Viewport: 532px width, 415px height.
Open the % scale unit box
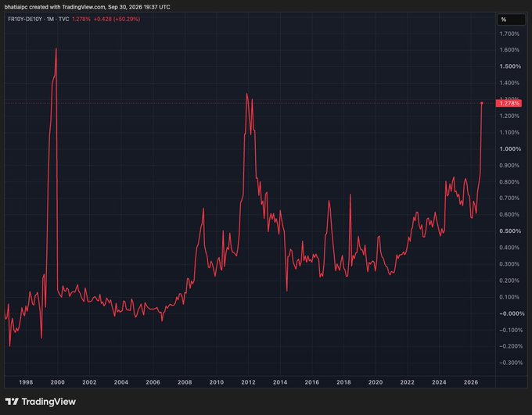point(511,20)
